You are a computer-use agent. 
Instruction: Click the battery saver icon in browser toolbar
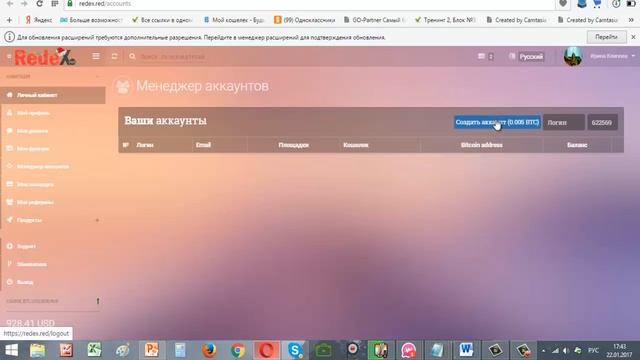631,4
